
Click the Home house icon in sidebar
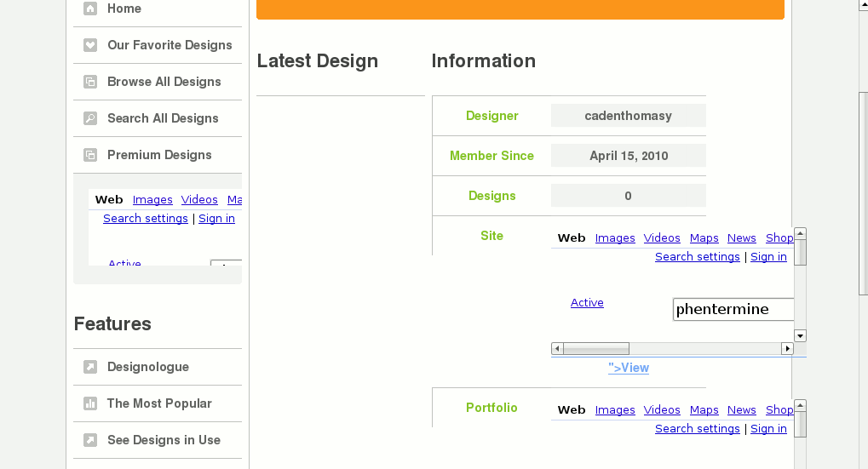click(90, 9)
